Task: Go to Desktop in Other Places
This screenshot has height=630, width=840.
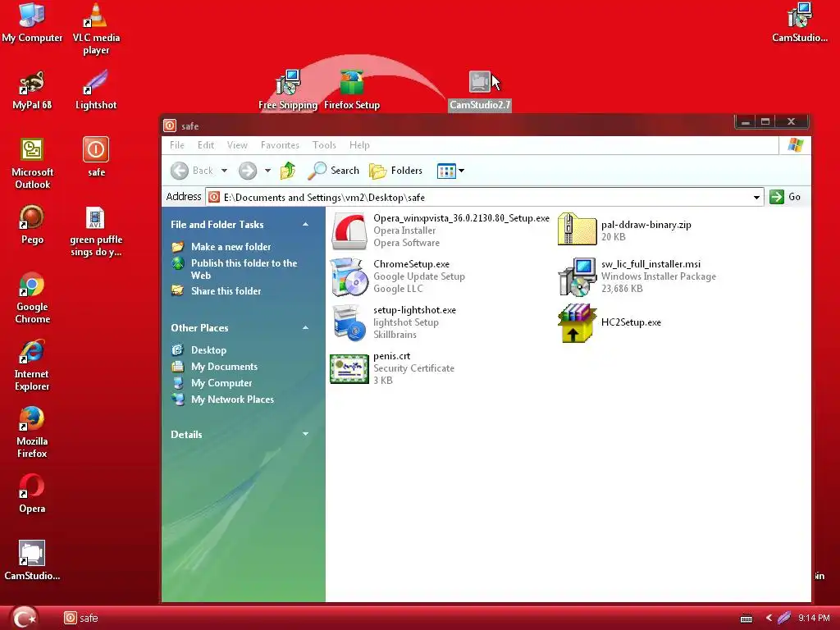Action: click(208, 349)
